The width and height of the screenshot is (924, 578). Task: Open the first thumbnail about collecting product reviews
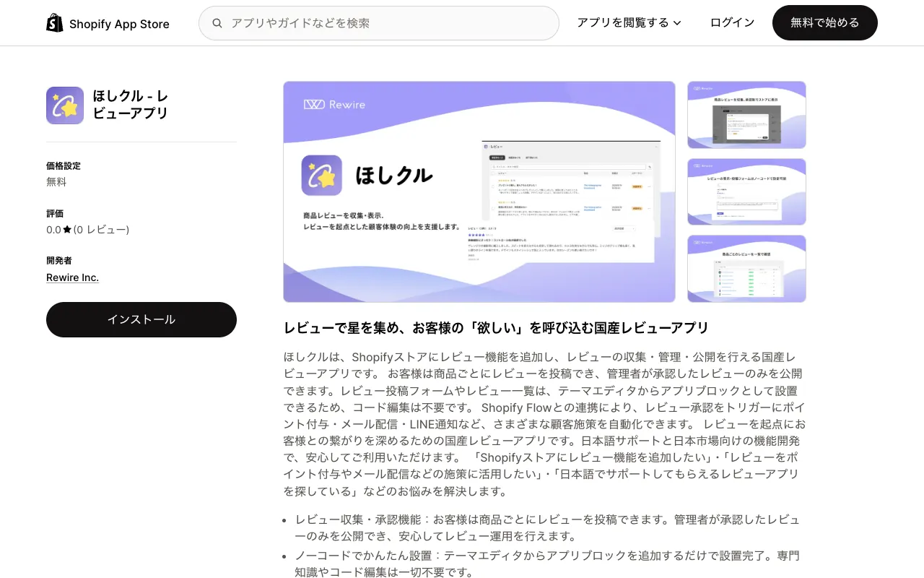point(746,115)
